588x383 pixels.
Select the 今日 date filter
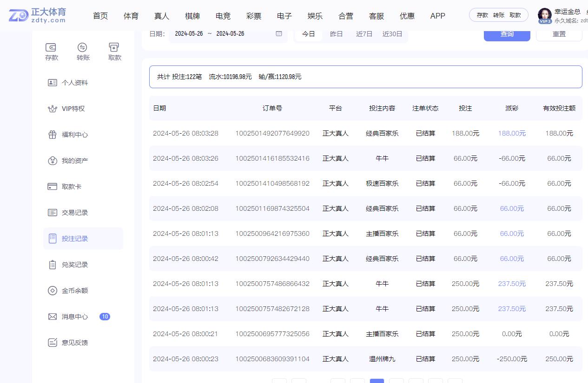308,34
